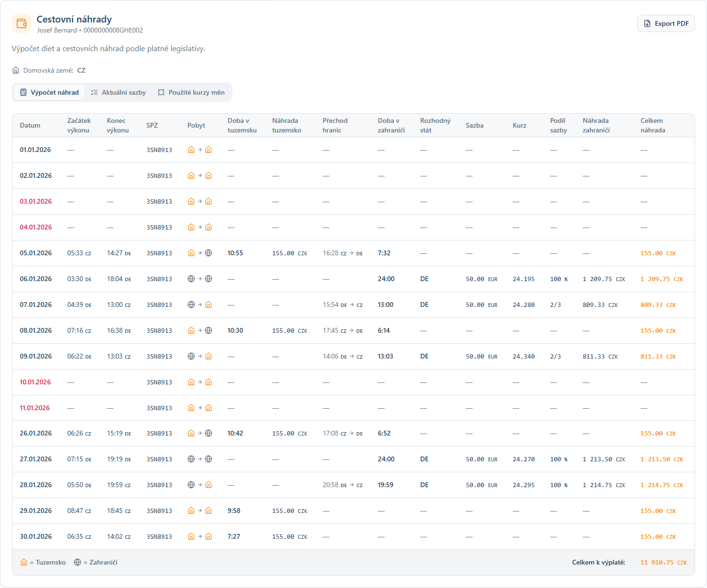The height and width of the screenshot is (588, 707).
Task: Click the currency icon in Použité kurzy měn tab
Action: coord(161,92)
